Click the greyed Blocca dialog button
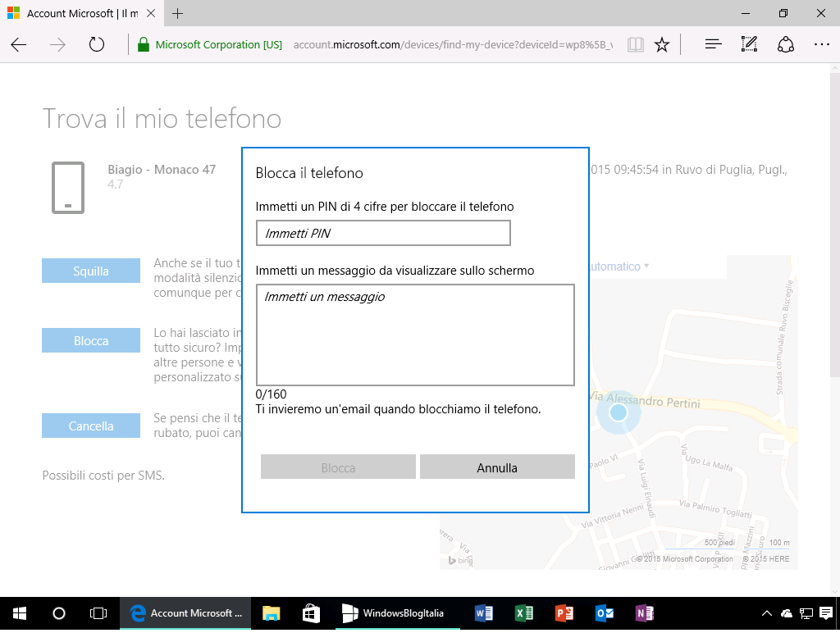This screenshot has width=840, height=642. point(338,467)
